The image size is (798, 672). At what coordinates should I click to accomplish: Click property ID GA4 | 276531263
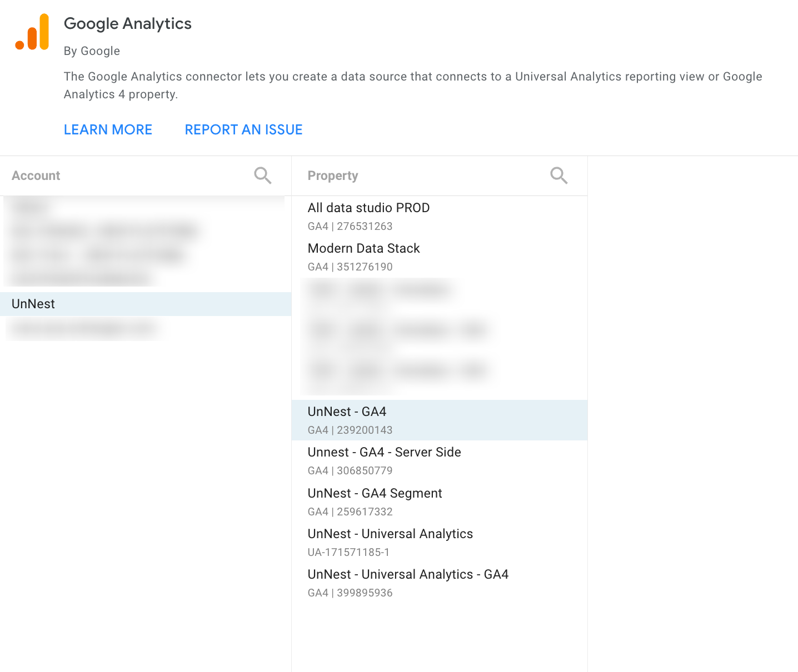pyautogui.click(x=350, y=226)
